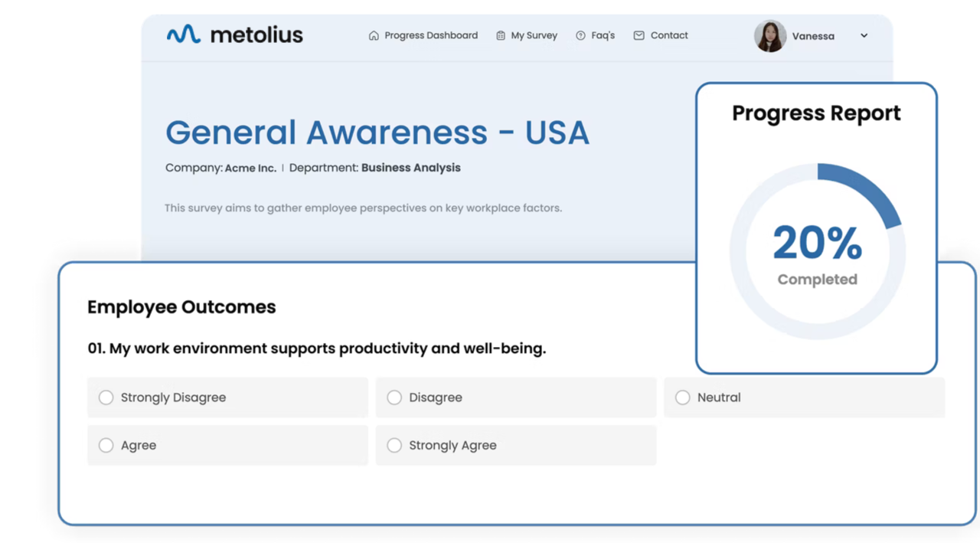This screenshot has width=980, height=543.
Task: Click the Contact link
Action: 669,35
